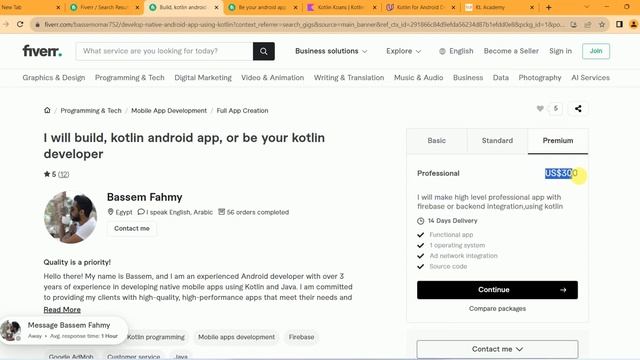This screenshot has width=640, height=360.
Task: Click the Kotlin programming tag
Action: point(156,337)
